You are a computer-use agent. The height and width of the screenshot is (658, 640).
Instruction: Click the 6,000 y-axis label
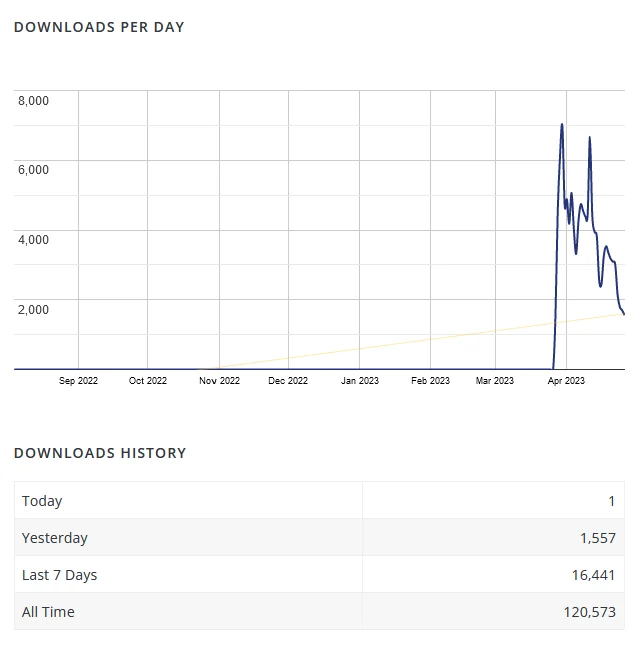33,170
